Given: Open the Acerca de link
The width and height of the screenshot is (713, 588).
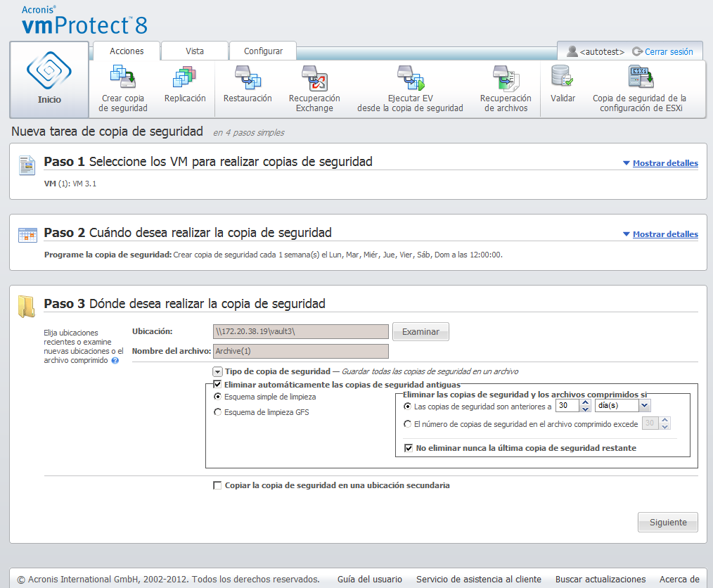Looking at the screenshot, I should 679,580.
